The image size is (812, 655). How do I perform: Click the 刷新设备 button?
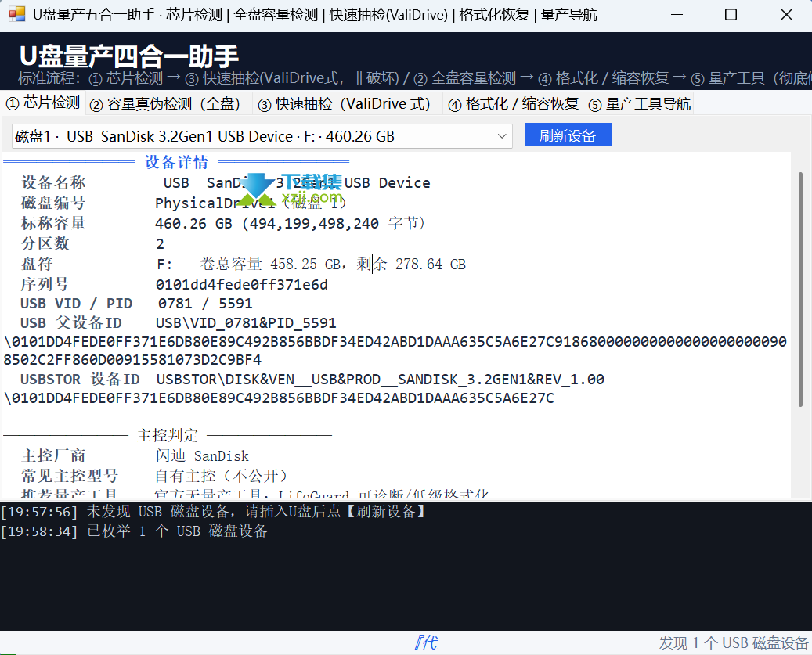[x=568, y=135]
